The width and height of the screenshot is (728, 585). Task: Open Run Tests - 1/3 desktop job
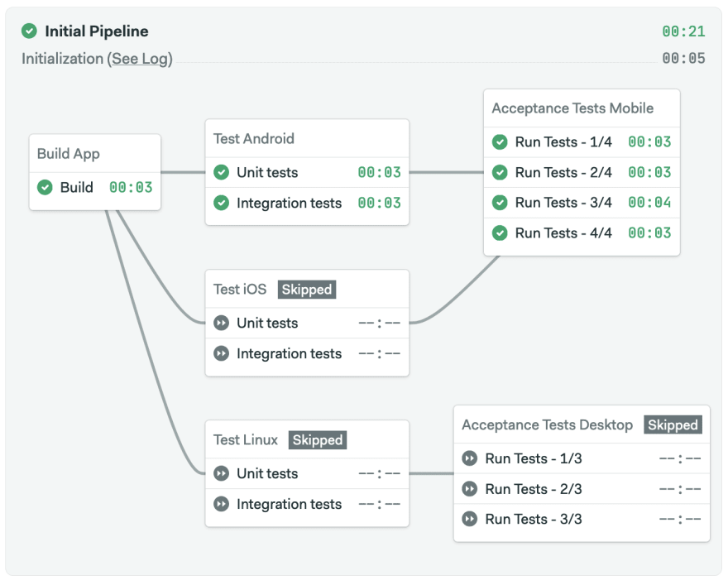[582, 458]
